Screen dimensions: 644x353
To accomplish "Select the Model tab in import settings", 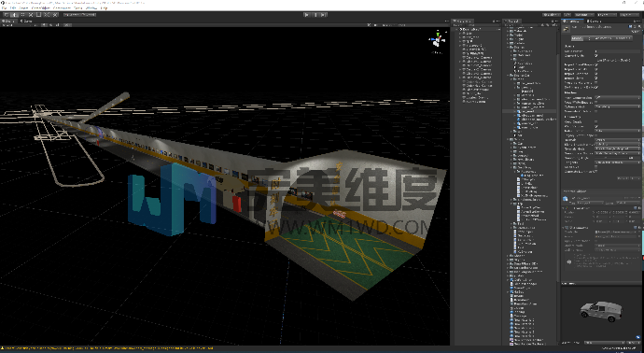I will (577, 38).
